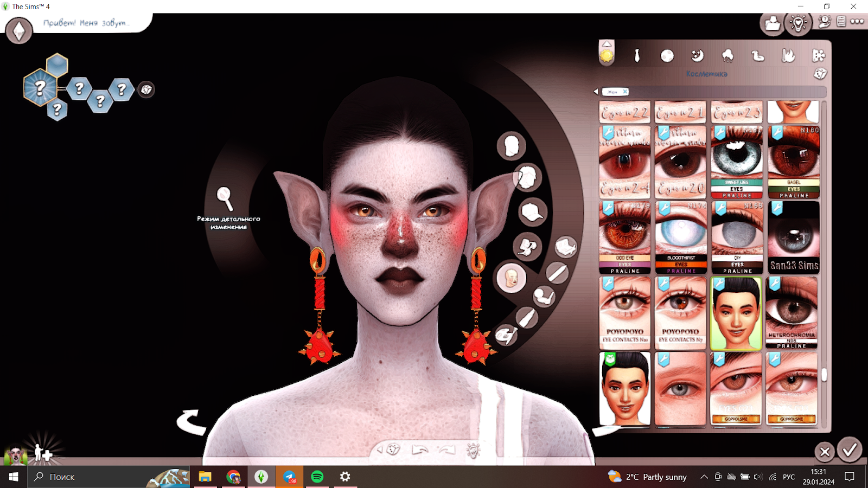Add a new sim to household

click(x=43, y=453)
